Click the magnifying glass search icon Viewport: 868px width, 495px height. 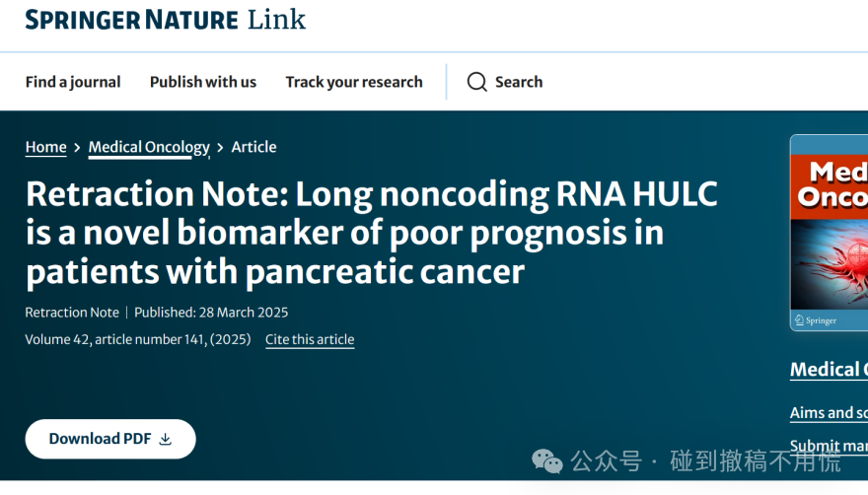coord(476,82)
